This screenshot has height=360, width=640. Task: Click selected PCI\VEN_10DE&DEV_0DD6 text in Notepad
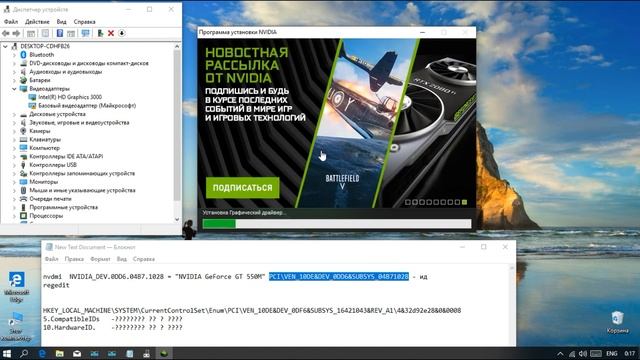click(339, 277)
